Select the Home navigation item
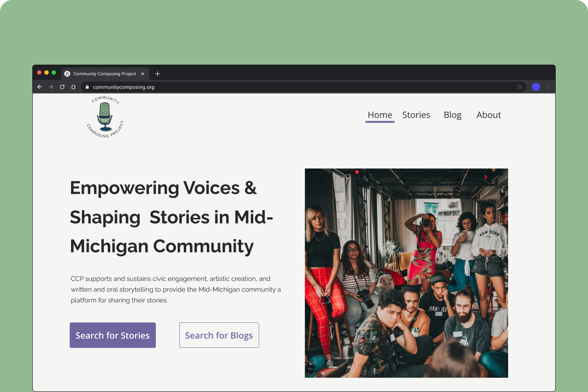The height and width of the screenshot is (392, 588). [x=380, y=115]
